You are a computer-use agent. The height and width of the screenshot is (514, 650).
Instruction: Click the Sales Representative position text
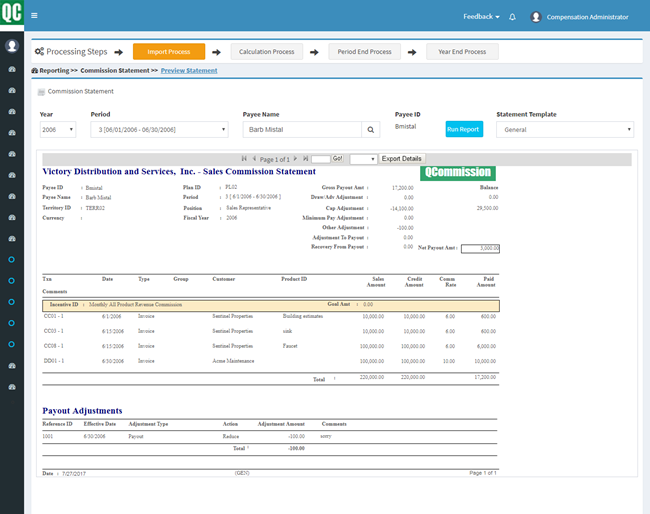coord(248,208)
